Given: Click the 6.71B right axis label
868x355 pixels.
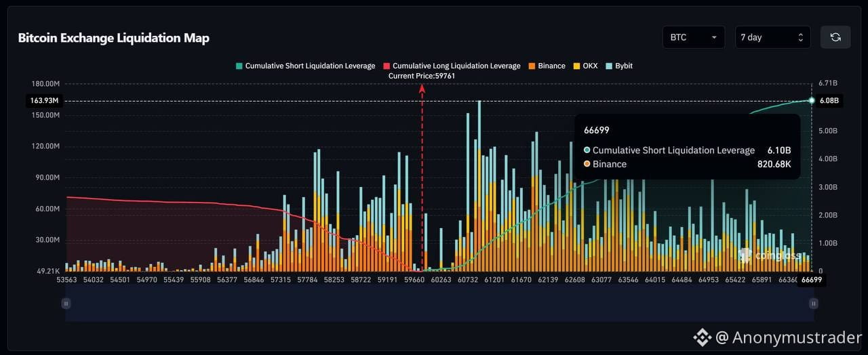Looking at the screenshot, I should click(828, 83).
